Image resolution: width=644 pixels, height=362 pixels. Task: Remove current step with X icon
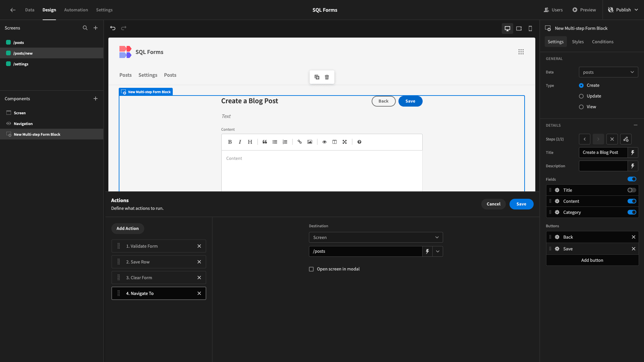pos(612,139)
